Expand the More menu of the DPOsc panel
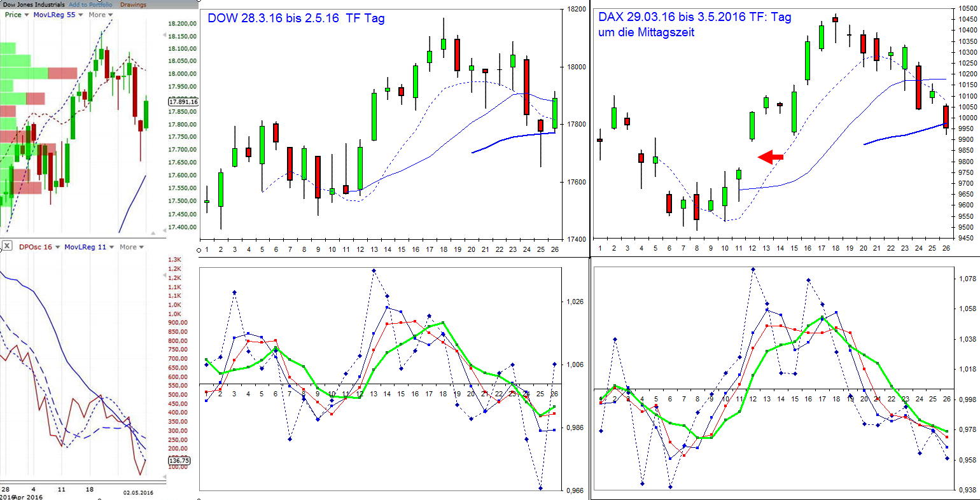 [x=128, y=247]
